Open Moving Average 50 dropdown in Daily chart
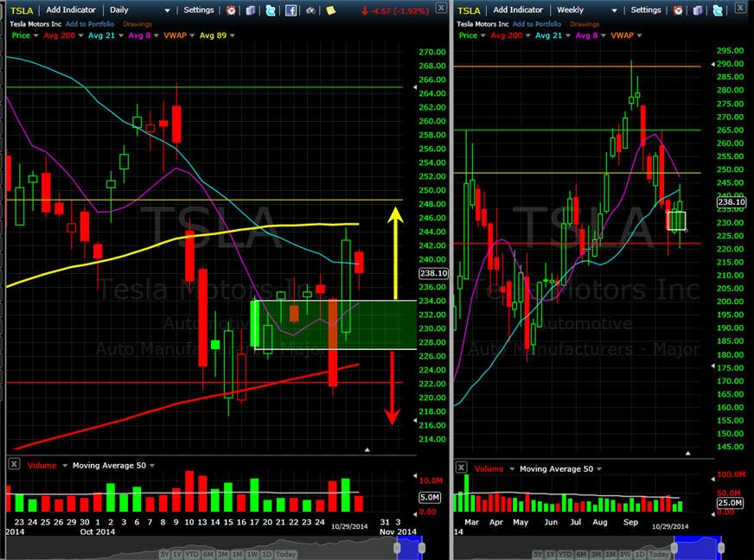 (x=152, y=465)
